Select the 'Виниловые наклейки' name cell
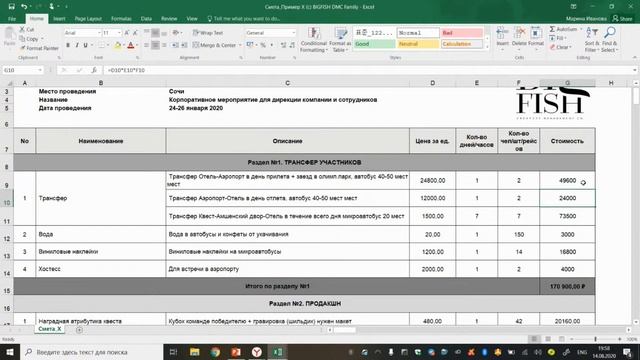The width and height of the screenshot is (640, 360). pyautogui.click(x=101, y=252)
